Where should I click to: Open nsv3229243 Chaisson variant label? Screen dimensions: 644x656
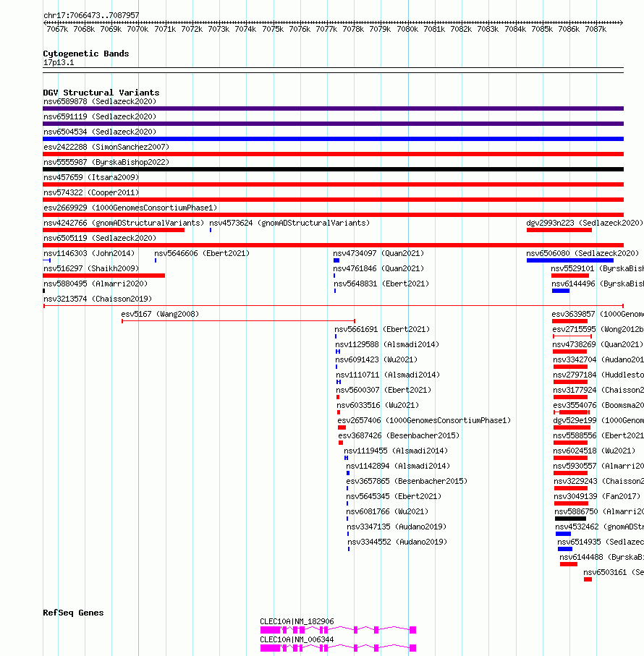click(x=599, y=482)
